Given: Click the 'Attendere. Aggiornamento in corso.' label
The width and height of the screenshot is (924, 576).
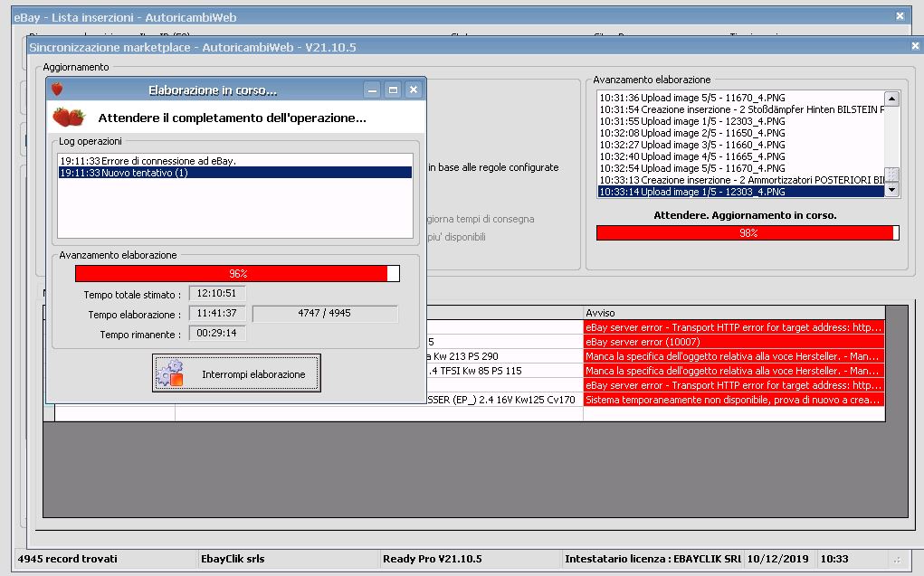Looking at the screenshot, I should coord(745,215).
